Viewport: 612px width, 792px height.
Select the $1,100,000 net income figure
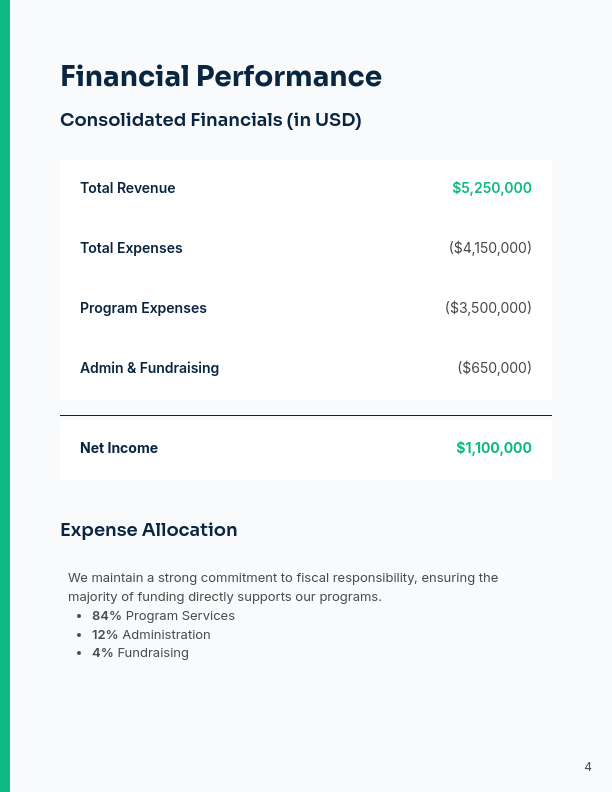click(493, 448)
